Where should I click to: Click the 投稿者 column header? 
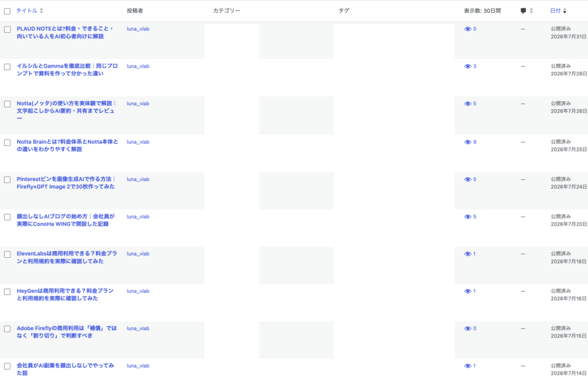(134, 11)
